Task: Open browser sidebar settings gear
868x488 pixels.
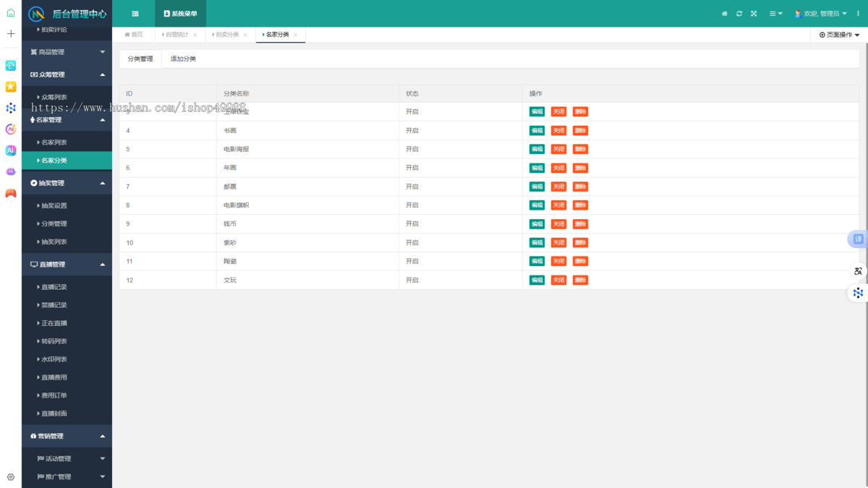Action: click(11, 477)
